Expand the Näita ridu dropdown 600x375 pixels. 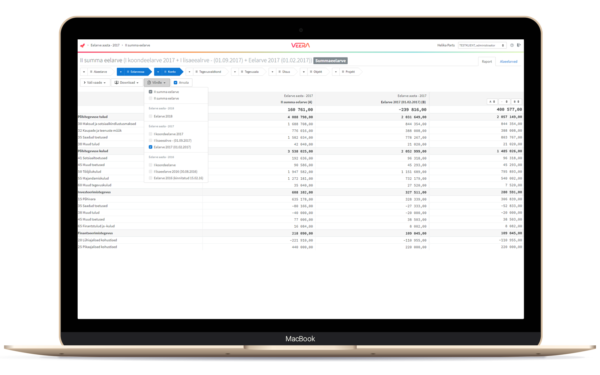[95, 83]
